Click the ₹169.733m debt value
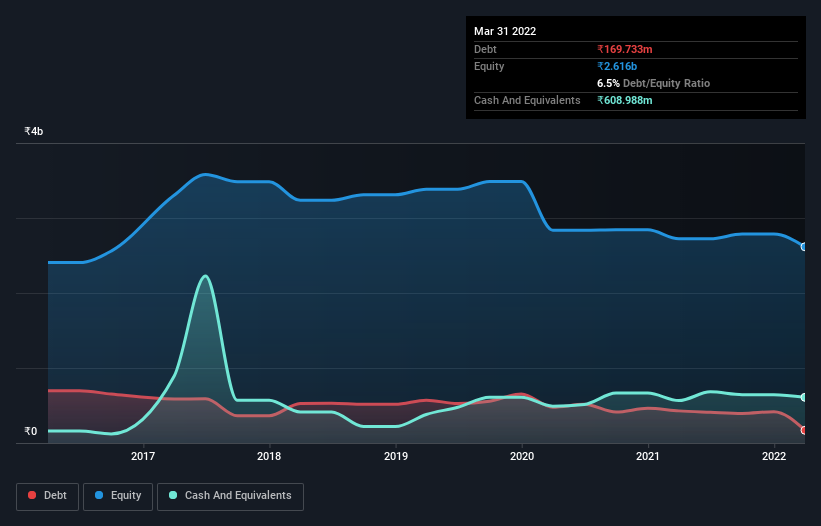The image size is (821, 526). [625, 49]
